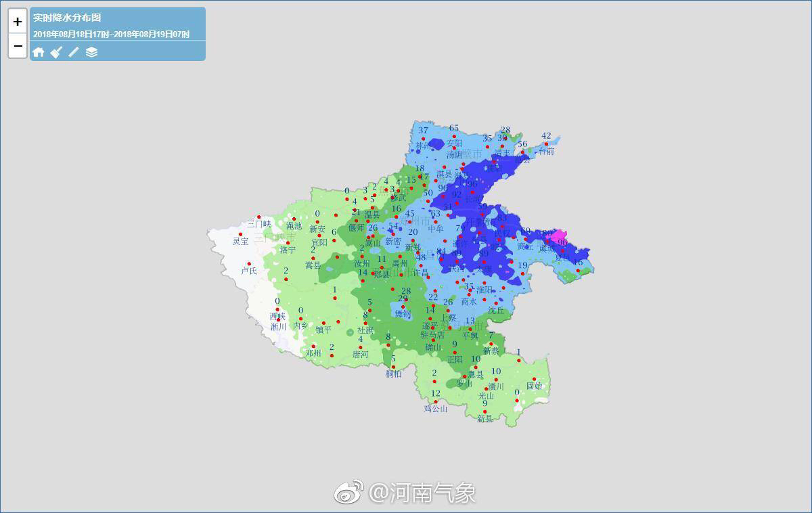Click the 林州 station label

[x=423, y=146]
